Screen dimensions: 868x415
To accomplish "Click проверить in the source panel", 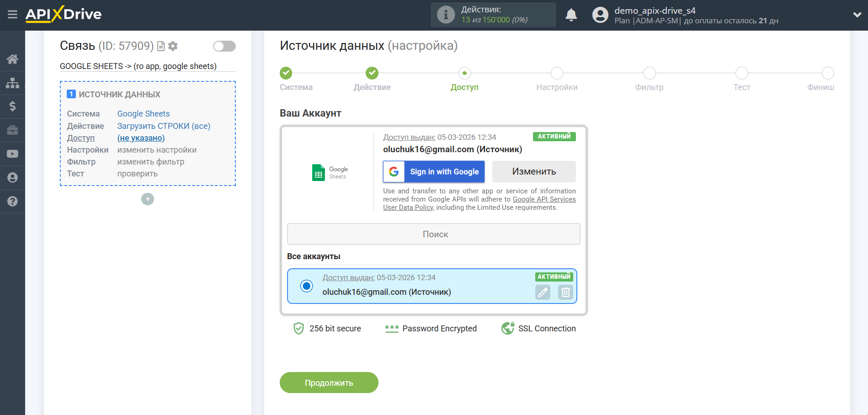I will [138, 174].
